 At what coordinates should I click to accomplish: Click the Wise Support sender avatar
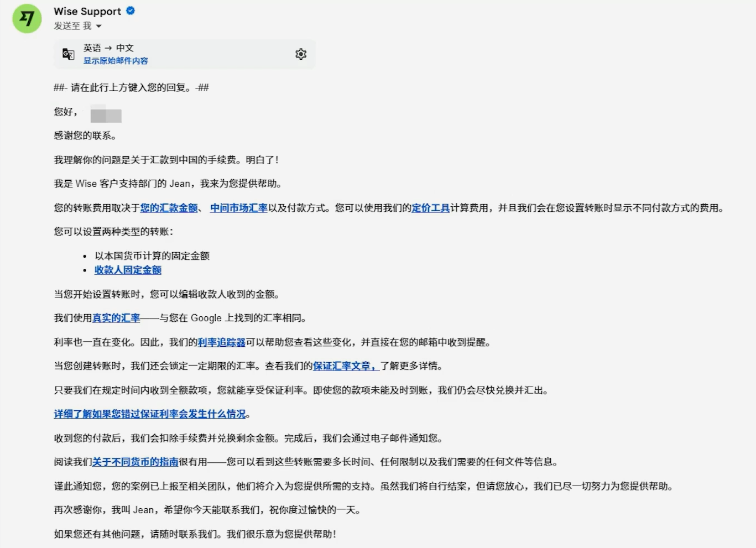27,19
